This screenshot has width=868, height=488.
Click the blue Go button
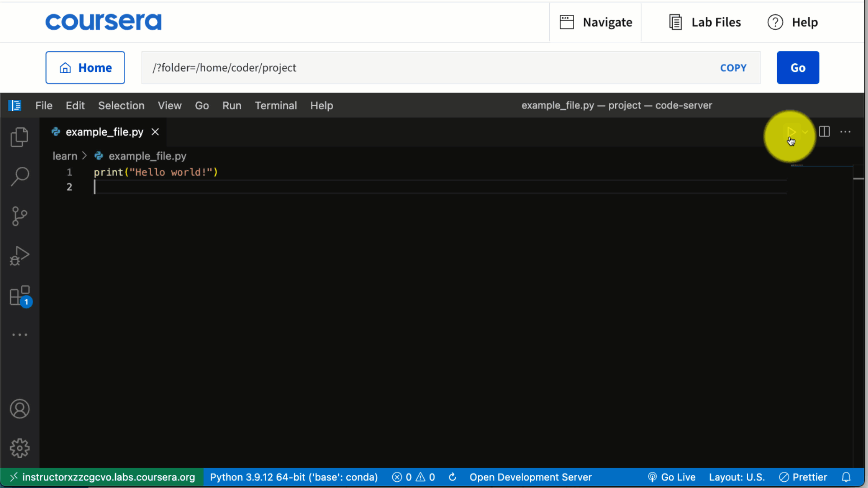click(x=798, y=68)
